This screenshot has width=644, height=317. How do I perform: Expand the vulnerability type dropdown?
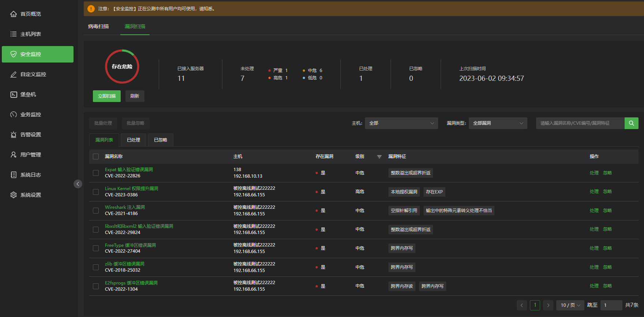pos(498,123)
